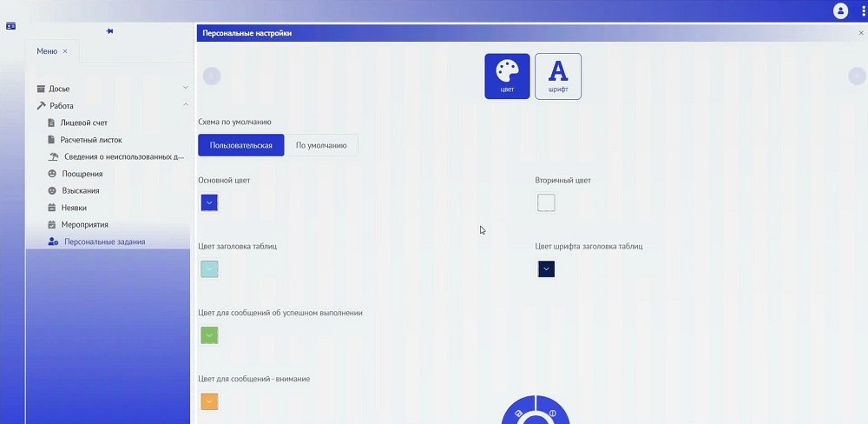Click left segment icon of circular widget
Viewport: 868px width, 424px height.
coord(519,414)
